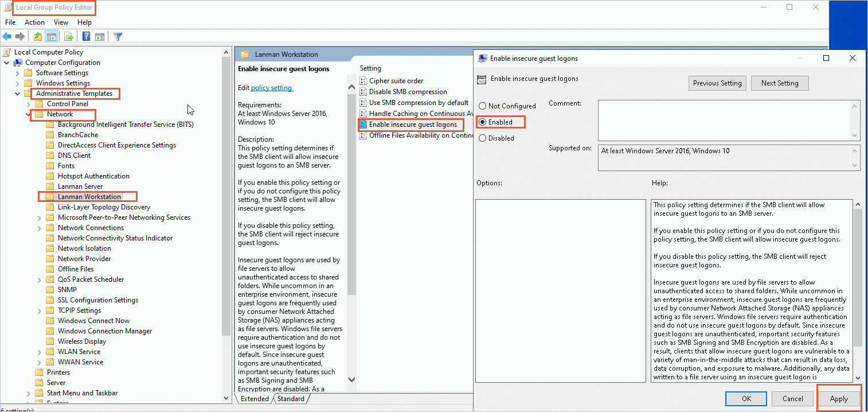Click the Local Computer Policy root icon
868x412 pixels.
coord(7,52)
